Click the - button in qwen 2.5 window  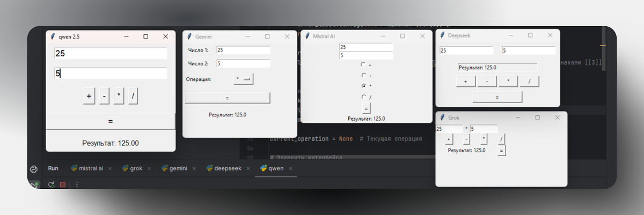105,96
